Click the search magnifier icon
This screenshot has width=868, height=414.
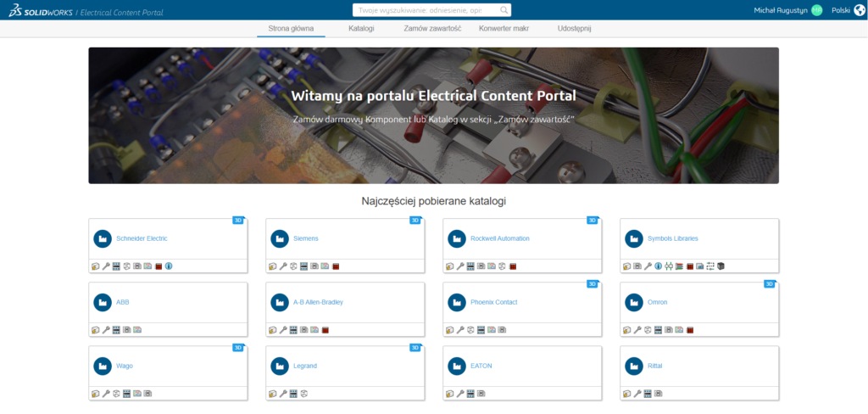504,10
